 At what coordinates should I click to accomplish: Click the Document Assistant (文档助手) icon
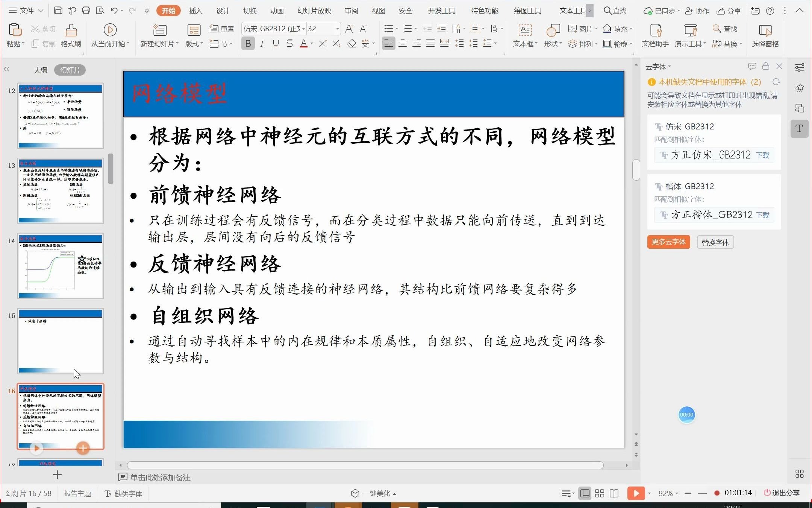pyautogui.click(x=656, y=30)
